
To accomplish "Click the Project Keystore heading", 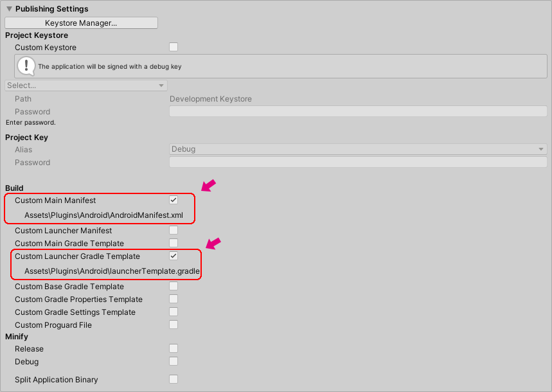I will pyautogui.click(x=37, y=35).
